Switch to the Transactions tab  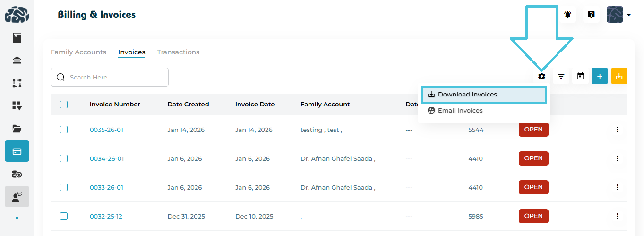[178, 52]
